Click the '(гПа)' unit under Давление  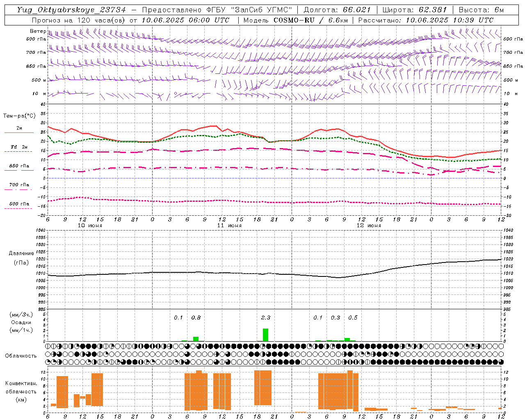(21, 263)
